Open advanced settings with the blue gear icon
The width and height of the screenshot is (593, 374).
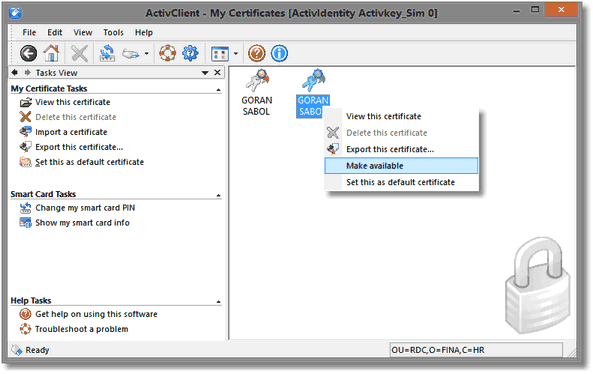(x=190, y=53)
